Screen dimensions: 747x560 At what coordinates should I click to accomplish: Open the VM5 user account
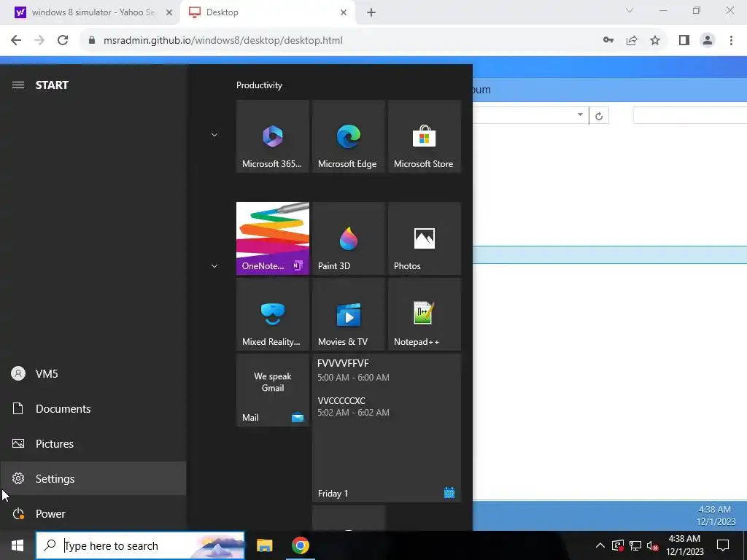click(93, 374)
